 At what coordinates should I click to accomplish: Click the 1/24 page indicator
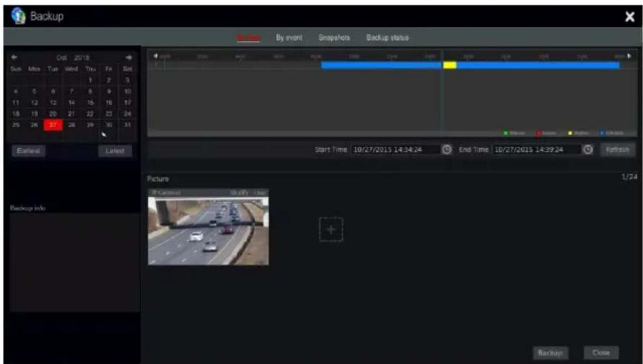tap(629, 177)
